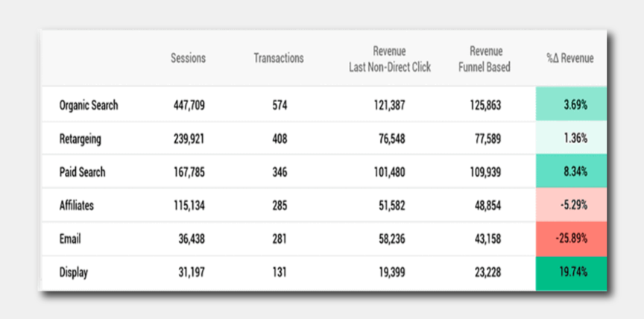
Task: Click the pink -5.29% revenue cell
Action: pos(571,205)
